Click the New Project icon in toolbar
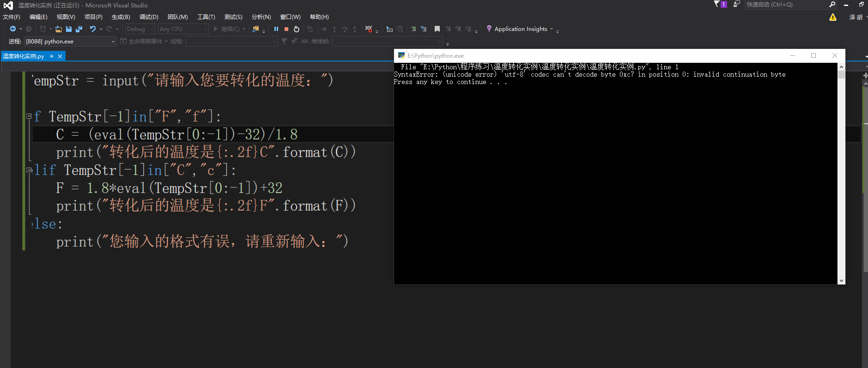The height and width of the screenshot is (368, 868). (43, 29)
